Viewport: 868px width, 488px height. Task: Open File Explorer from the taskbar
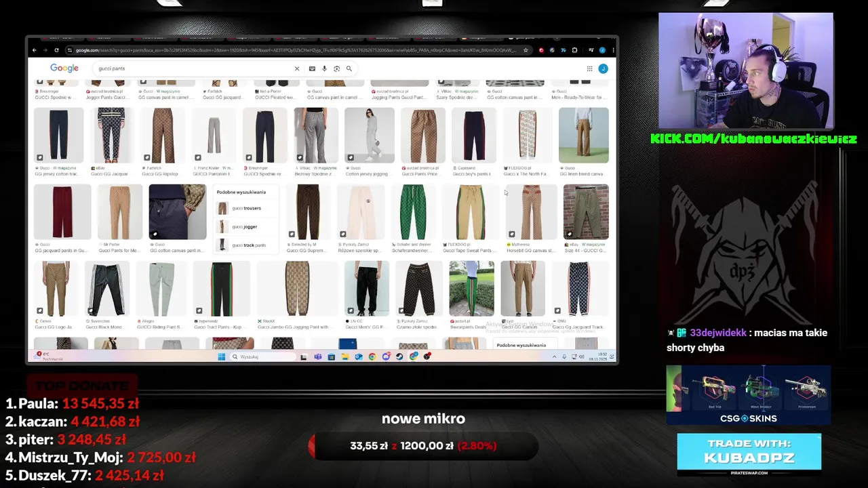point(344,357)
